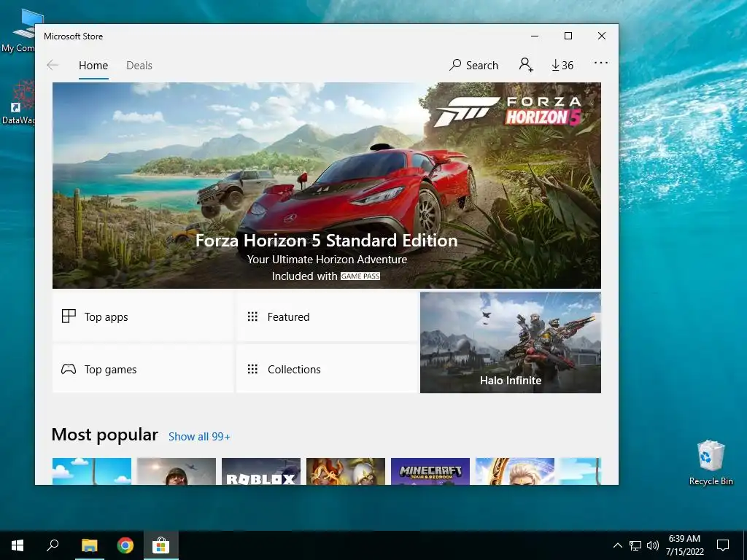Click the Most popular heading
Image resolution: width=747 pixels, height=560 pixels.
click(105, 435)
